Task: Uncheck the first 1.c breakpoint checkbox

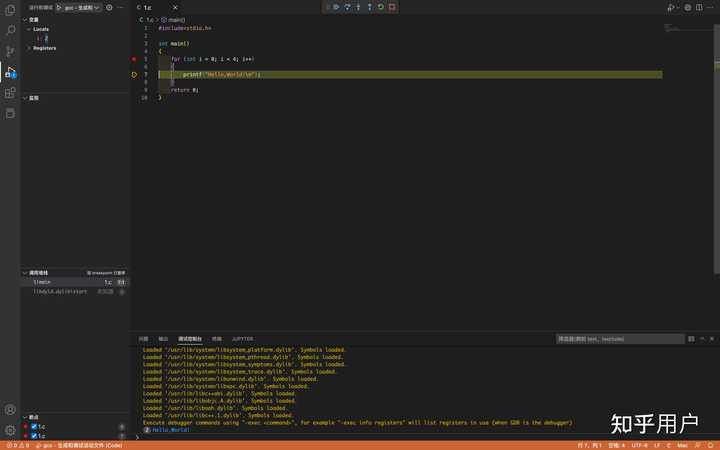Action: point(34,427)
